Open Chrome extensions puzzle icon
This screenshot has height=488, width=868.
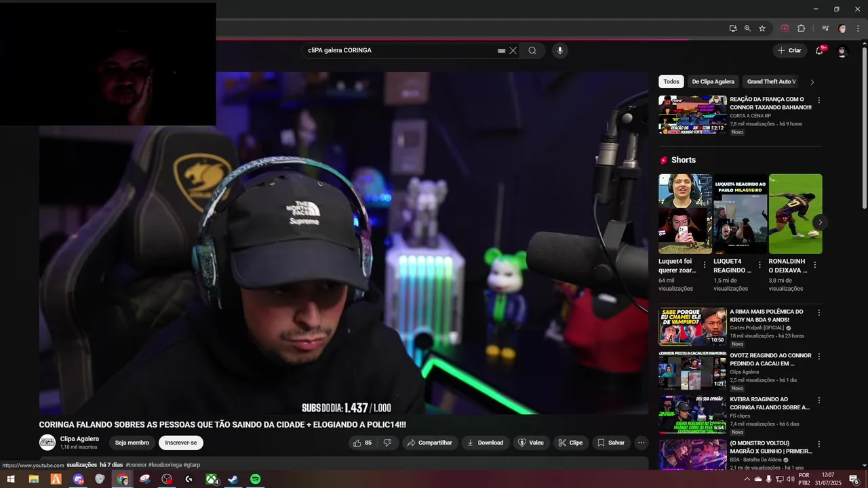click(801, 28)
